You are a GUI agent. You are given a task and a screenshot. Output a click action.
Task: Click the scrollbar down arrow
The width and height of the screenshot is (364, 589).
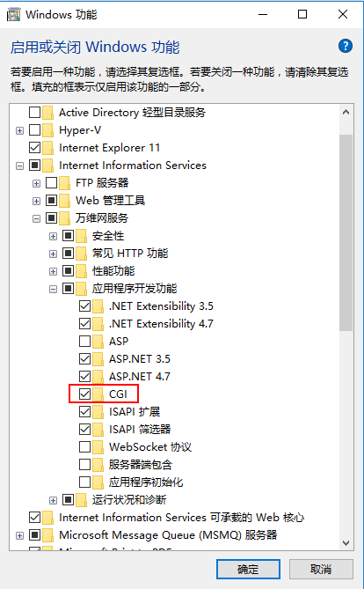tap(346, 543)
